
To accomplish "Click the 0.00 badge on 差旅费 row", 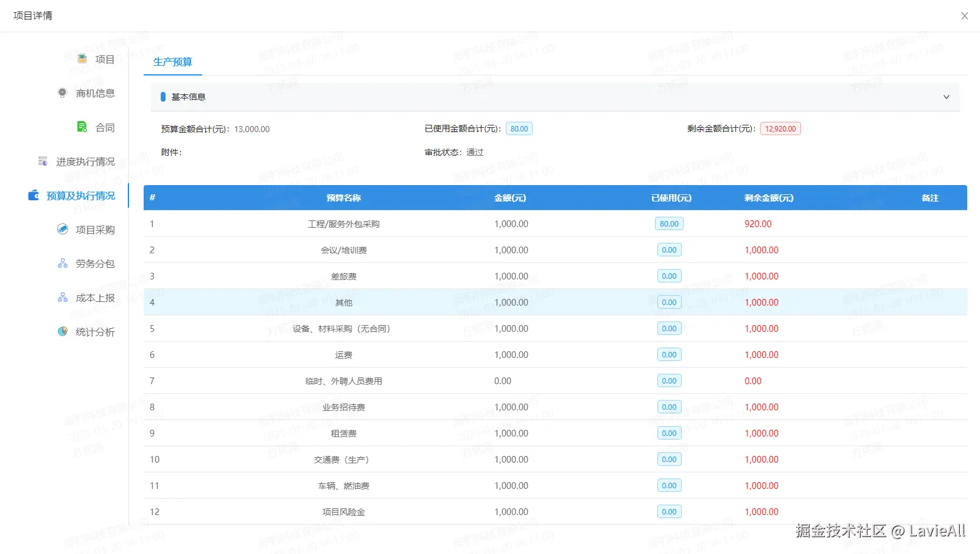I will pyautogui.click(x=668, y=276).
